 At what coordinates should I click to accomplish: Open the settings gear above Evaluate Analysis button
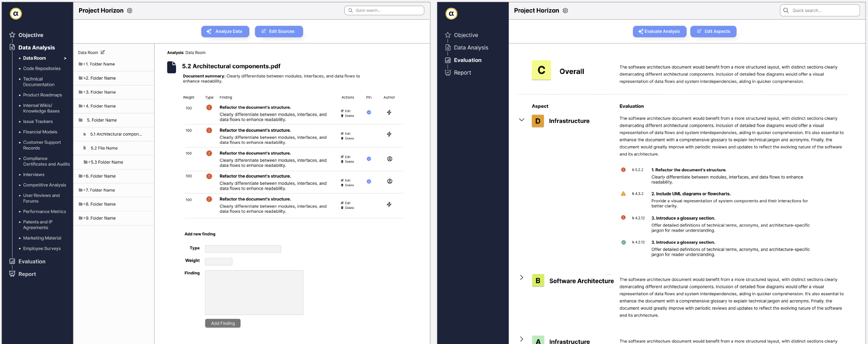click(x=565, y=11)
